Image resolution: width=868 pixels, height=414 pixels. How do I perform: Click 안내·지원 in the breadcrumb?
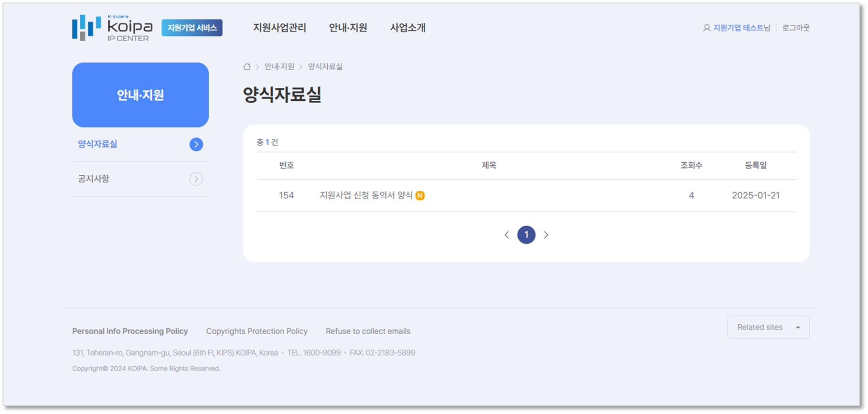[x=279, y=67]
